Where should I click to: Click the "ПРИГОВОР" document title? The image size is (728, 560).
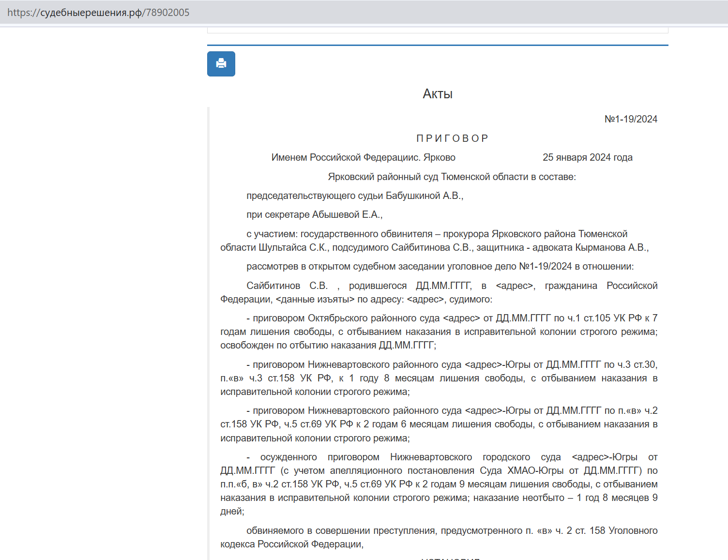452,138
